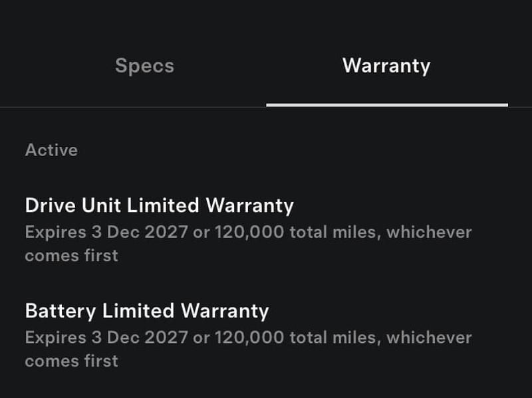Tap "Drive Unit" in the warranty title
The image size is (532, 398).
(x=73, y=205)
